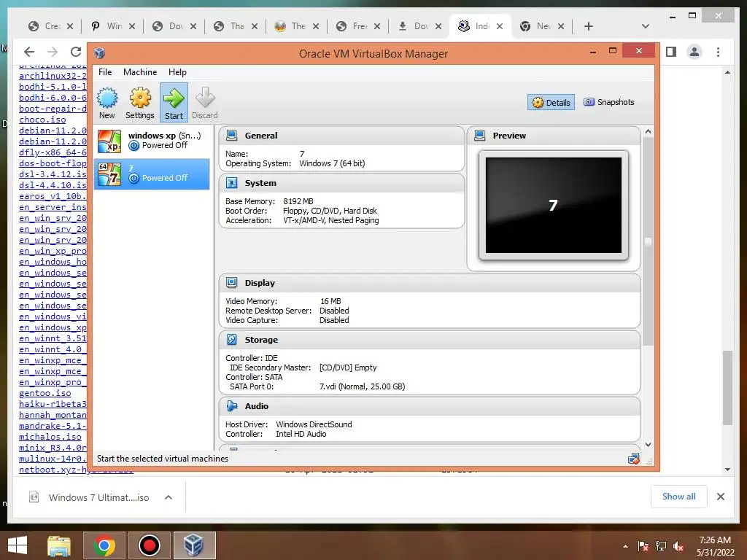
Task: Switch to the 'Fre' browser tab
Action: point(359,26)
